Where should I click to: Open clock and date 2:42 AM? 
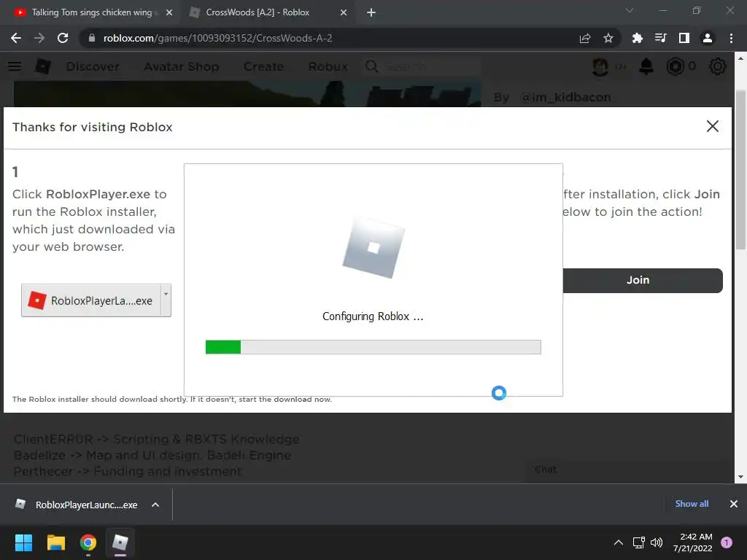coord(693,542)
